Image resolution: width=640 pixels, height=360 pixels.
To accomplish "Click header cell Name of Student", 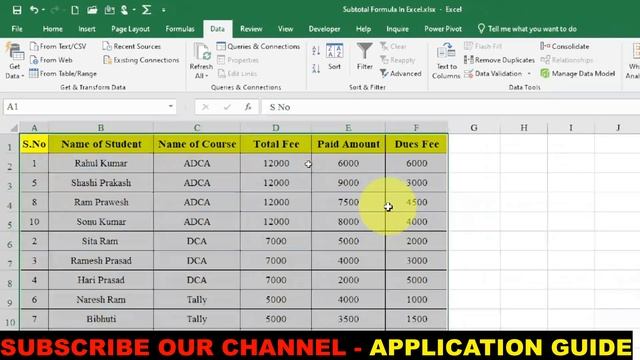I will click(101, 144).
